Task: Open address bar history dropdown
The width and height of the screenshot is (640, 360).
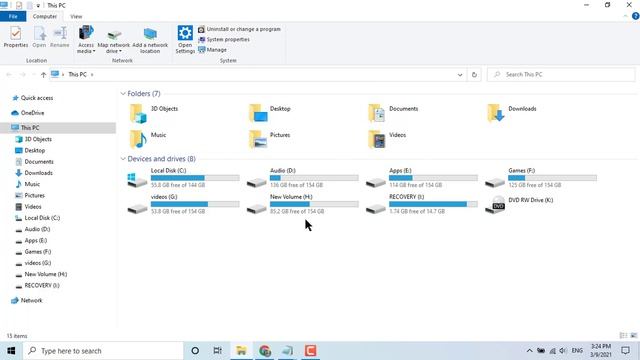Action: point(460,75)
